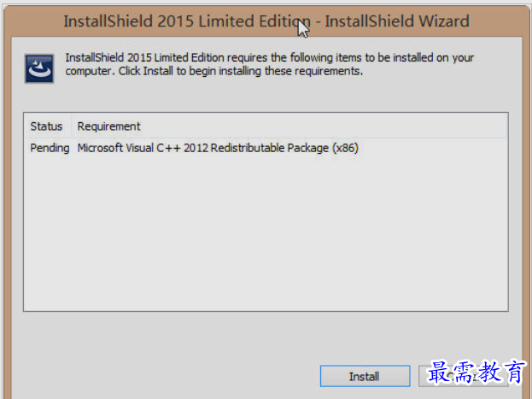
Task: Click divider between Status and Requirement columns
Action: [72, 126]
